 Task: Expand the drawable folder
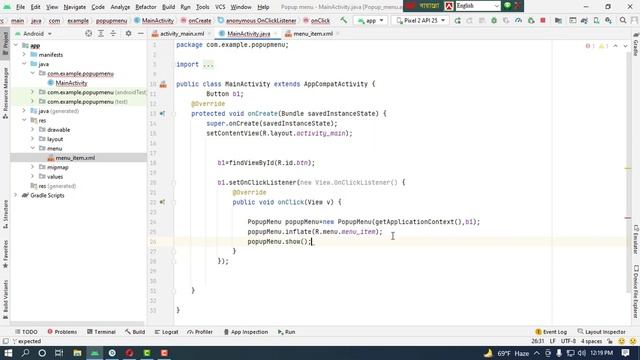(32, 129)
